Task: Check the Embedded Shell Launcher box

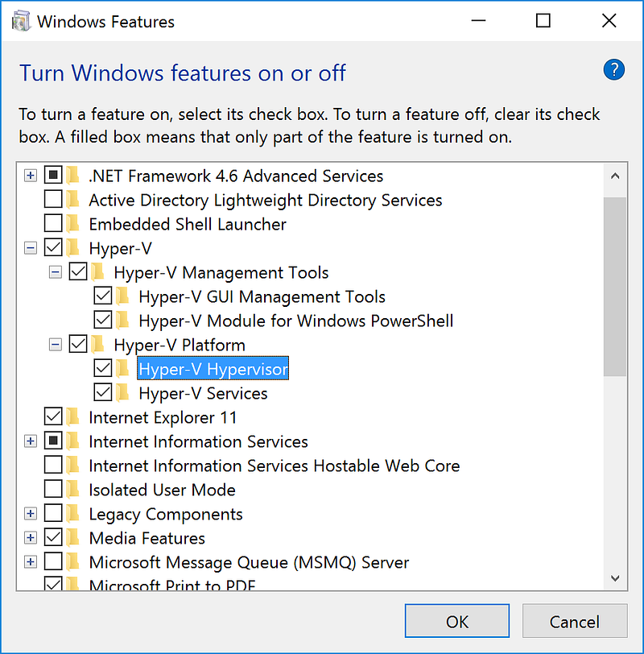Action: click(x=53, y=224)
